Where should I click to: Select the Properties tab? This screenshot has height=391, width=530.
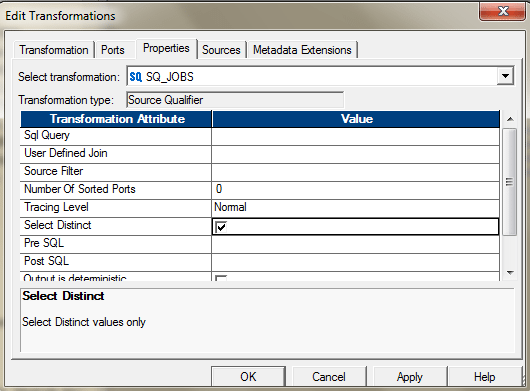pyautogui.click(x=166, y=48)
